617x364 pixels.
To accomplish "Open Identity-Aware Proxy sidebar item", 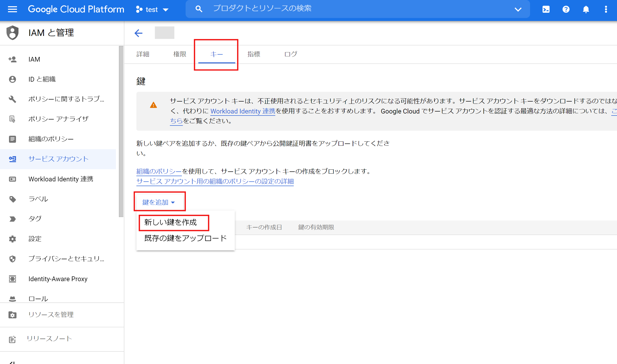I will [x=58, y=279].
